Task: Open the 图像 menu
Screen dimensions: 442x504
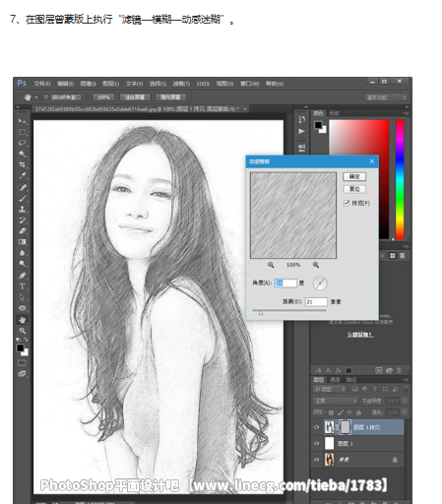Action: point(88,84)
